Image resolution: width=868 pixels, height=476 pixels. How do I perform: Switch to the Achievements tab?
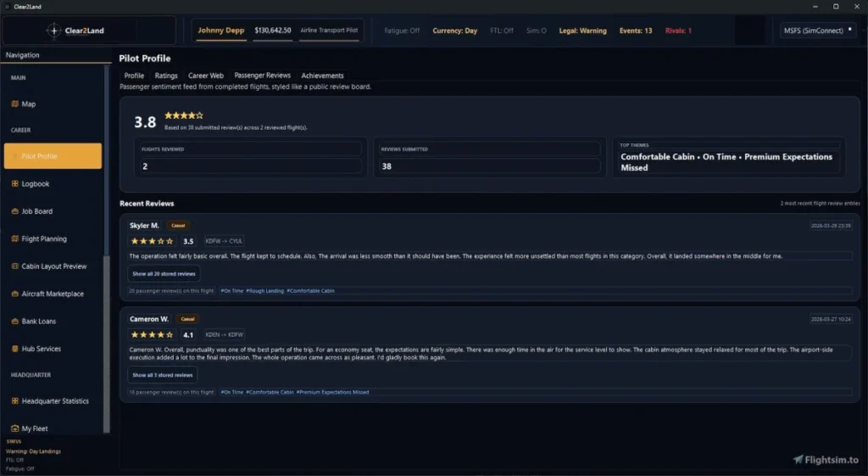pyautogui.click(x=322, y=76)
